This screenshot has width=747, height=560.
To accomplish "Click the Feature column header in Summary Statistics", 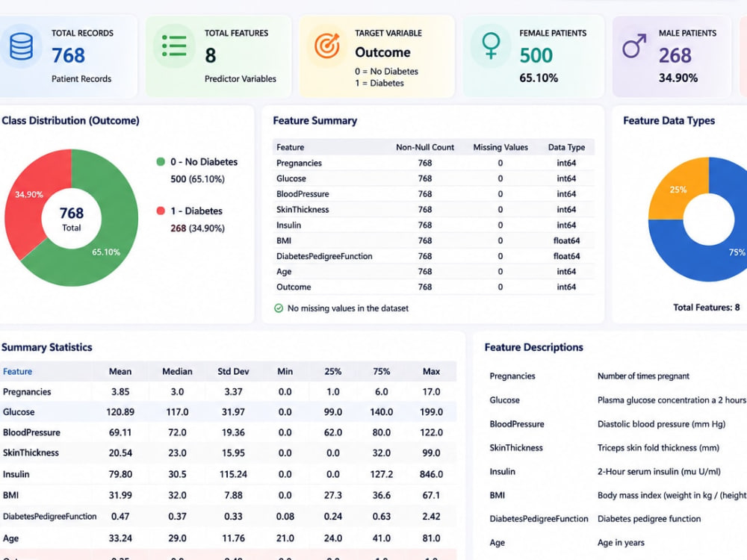I will click(x=18, y=371).
